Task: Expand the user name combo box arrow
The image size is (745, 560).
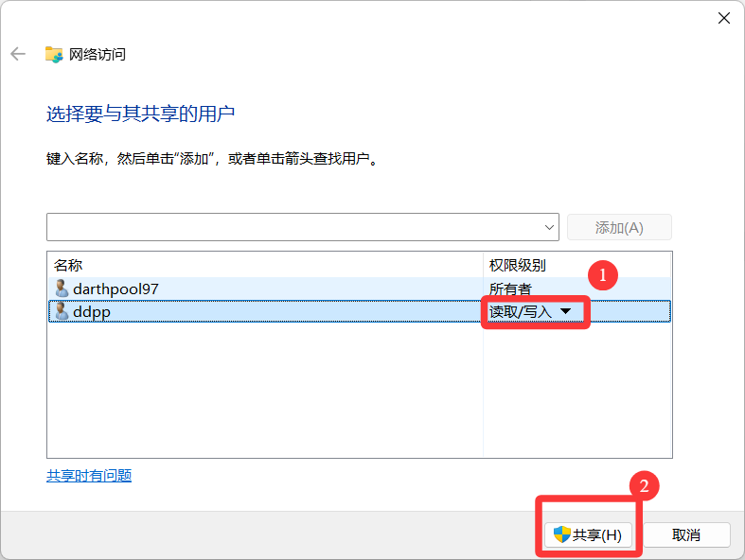Action: pos(550,227)
